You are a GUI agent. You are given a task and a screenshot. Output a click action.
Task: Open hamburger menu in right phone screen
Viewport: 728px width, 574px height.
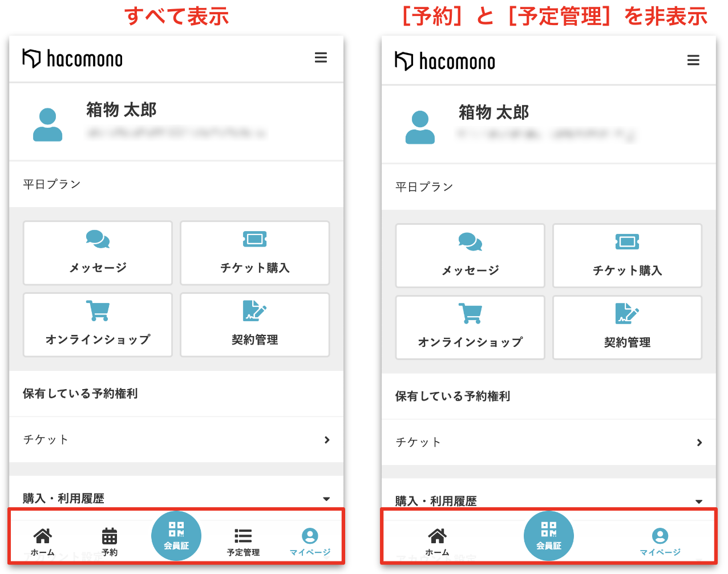pos(693,60)
